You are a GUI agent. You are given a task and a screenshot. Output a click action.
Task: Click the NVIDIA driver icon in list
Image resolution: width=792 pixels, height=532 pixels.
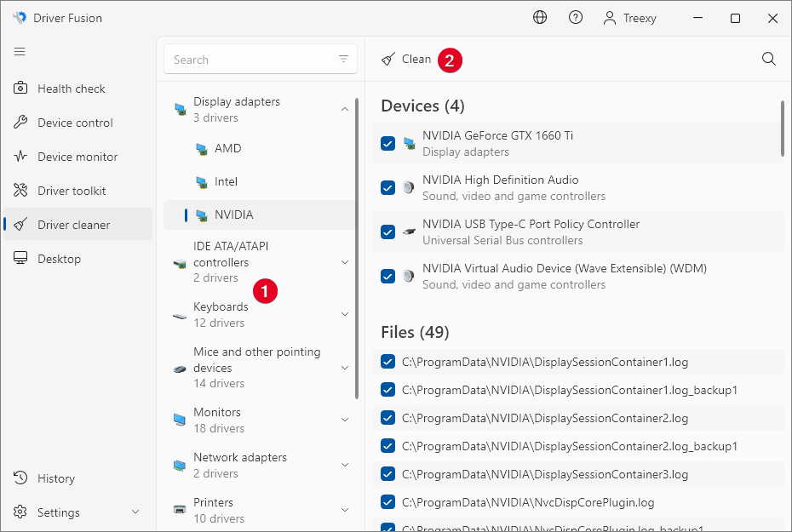coord(202,215)
